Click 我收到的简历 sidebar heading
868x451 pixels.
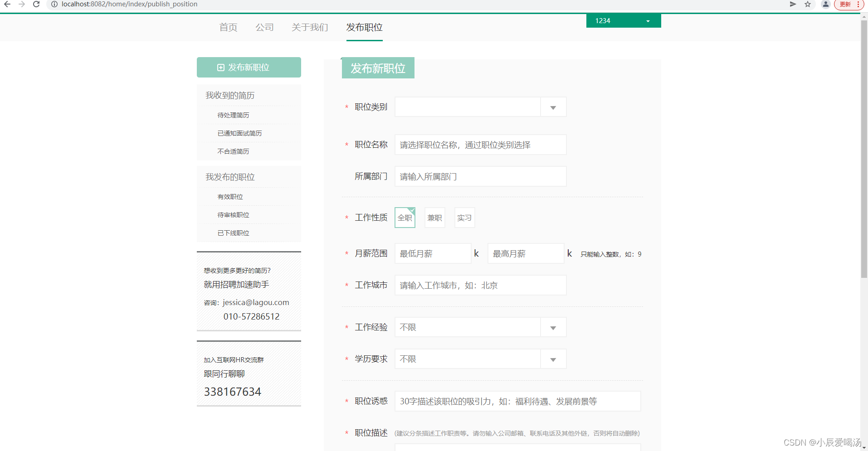[x=230, y=95]
